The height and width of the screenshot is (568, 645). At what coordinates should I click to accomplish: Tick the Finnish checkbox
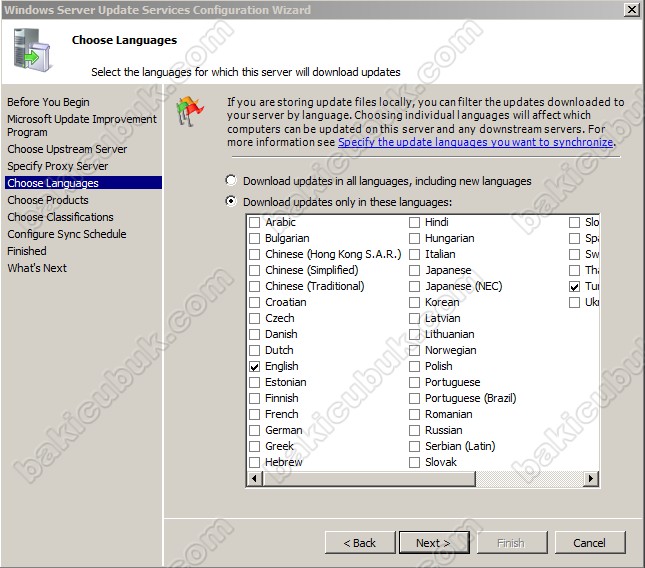tap(255, 399)
